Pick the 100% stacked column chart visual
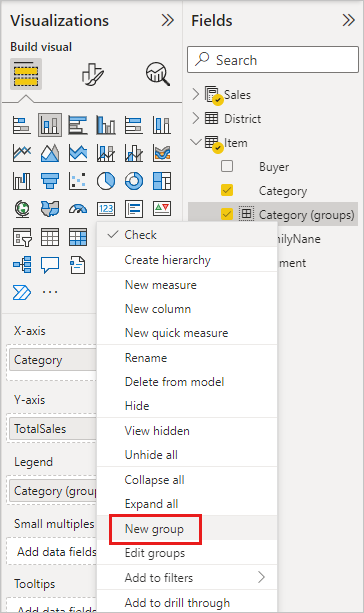 click(x=161, y=125)
